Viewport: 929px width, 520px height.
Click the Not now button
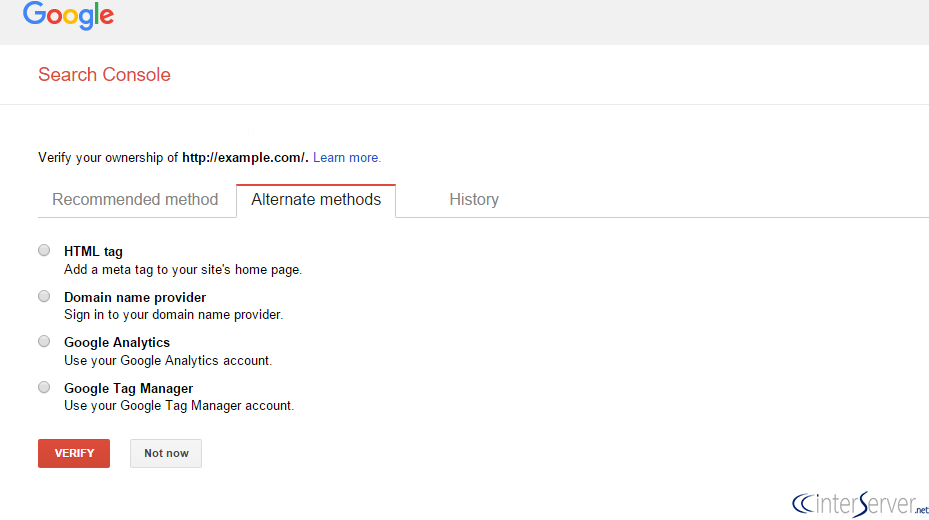click(166, 454)
